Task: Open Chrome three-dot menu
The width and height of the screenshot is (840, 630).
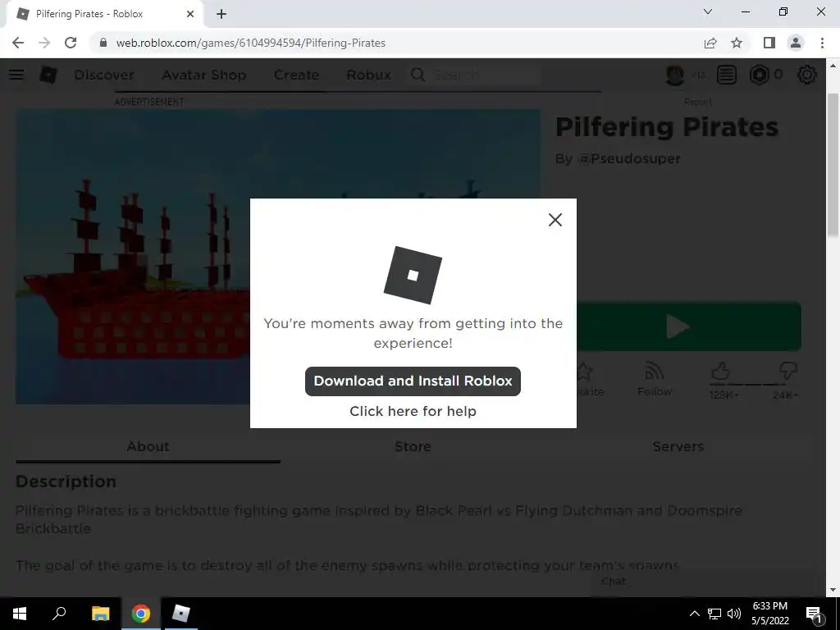Action: [822, 43]
